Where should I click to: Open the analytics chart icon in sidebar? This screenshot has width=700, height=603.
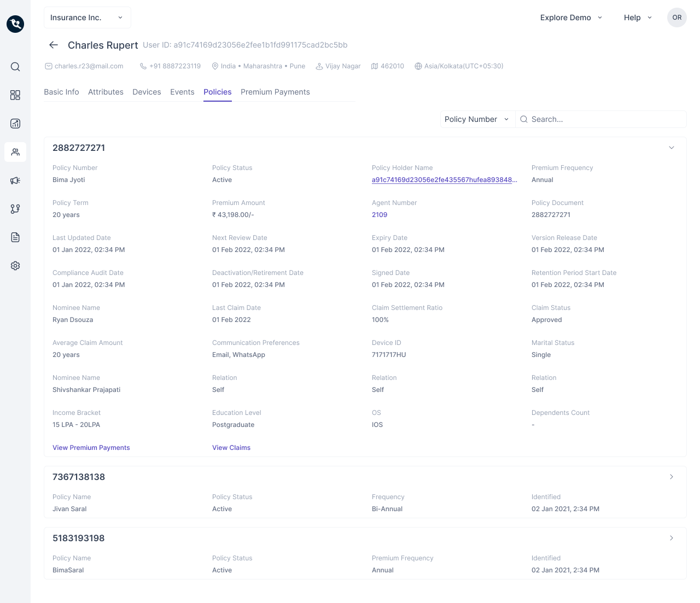15,124
